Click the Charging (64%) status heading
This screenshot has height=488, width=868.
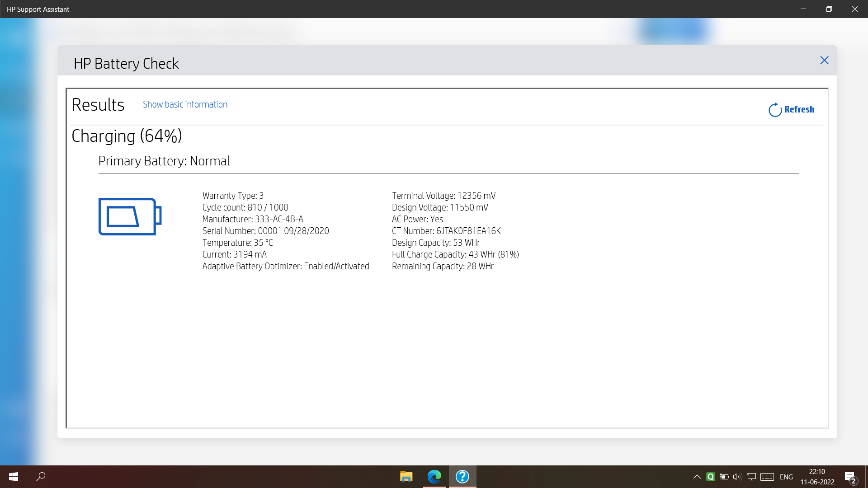click(x=127, y=136)
